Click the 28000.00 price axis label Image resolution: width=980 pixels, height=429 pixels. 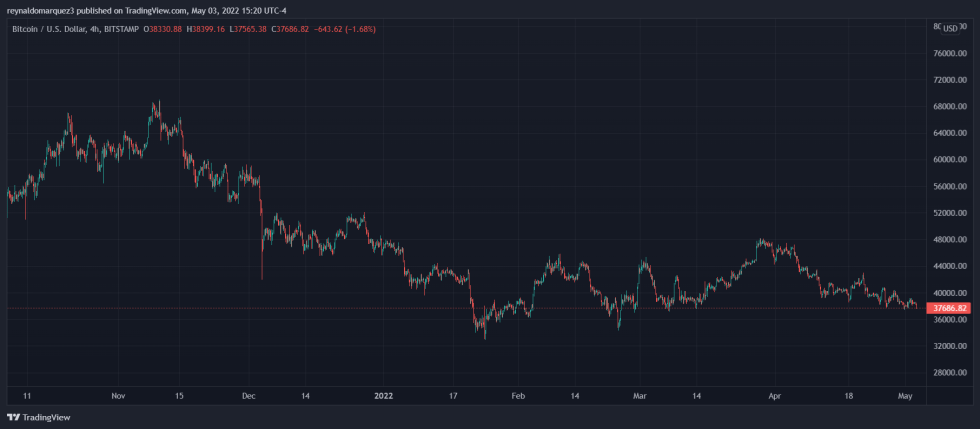tap(949, 373)
